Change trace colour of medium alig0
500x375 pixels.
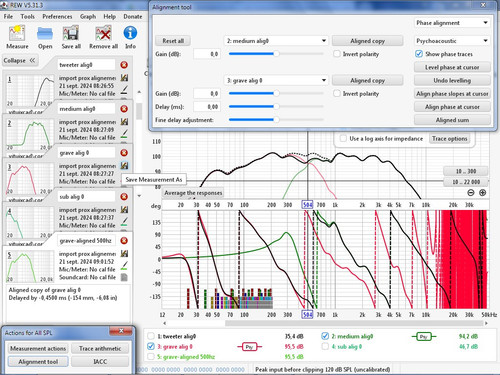124,133
